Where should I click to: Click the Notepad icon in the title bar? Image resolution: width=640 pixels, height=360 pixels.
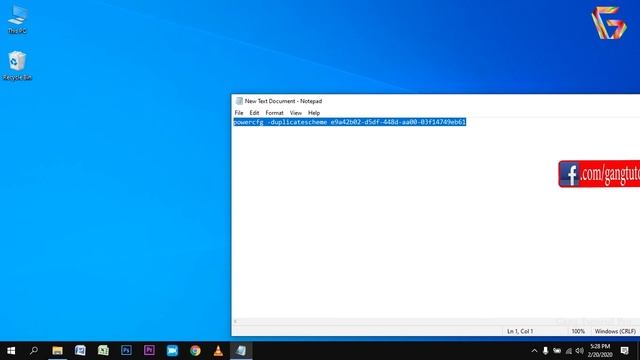click(239, 101)
